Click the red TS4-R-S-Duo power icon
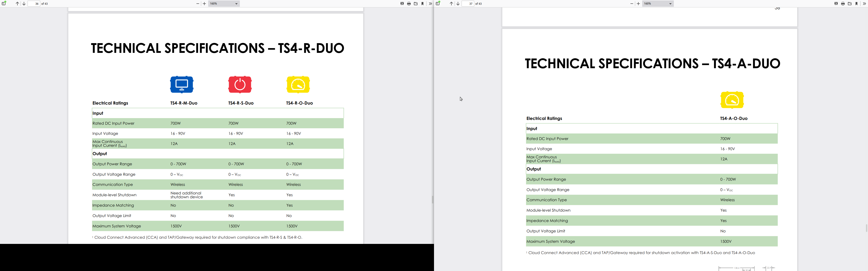The image size is (868, 271). [240, 84]
